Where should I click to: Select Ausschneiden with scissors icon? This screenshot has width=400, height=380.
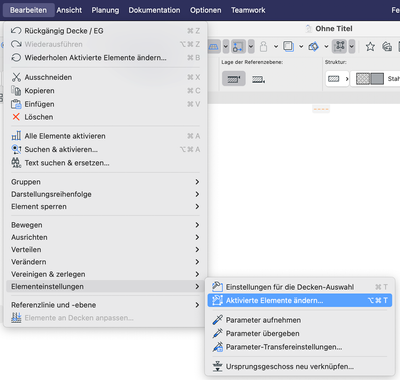coord(105,77)
